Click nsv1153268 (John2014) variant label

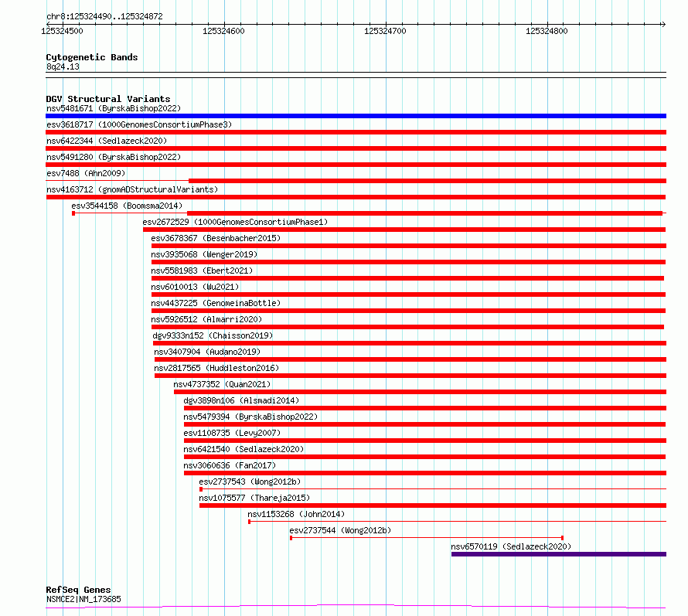pyautogui.click(x=296, y=514)
